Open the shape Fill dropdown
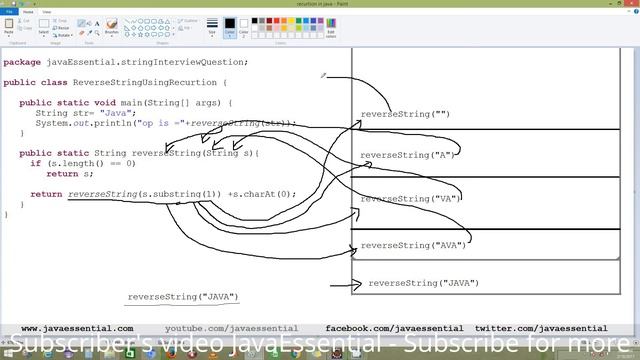The width and height of the screenshot is (640, 360). tap(184, 28)
